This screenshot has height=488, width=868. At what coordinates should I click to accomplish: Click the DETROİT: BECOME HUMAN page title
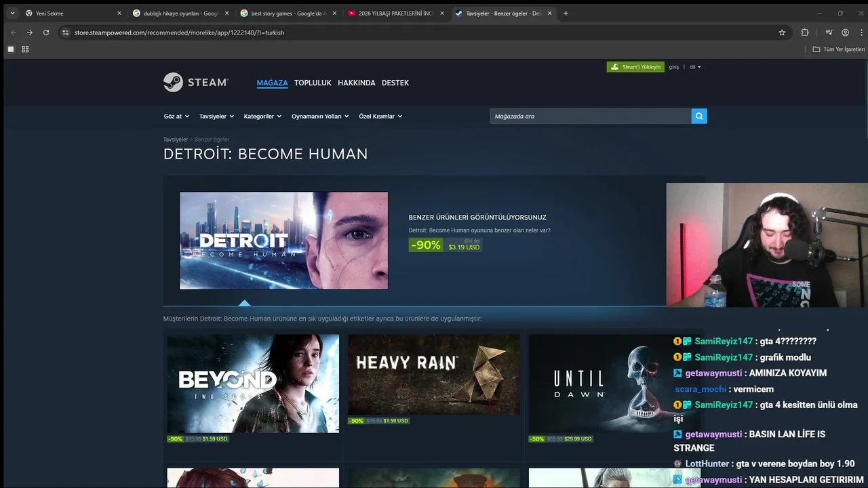pyautogui.click(x=265, y=154)
